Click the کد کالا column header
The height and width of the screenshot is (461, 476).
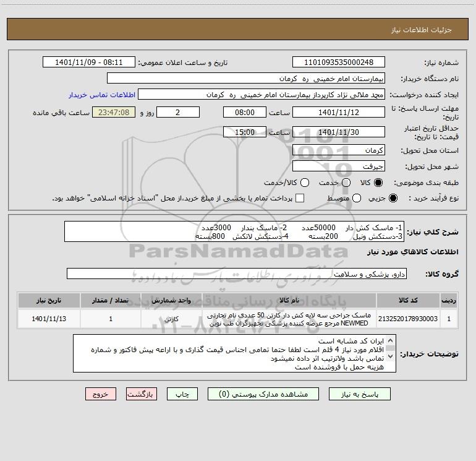pos(408,301)
